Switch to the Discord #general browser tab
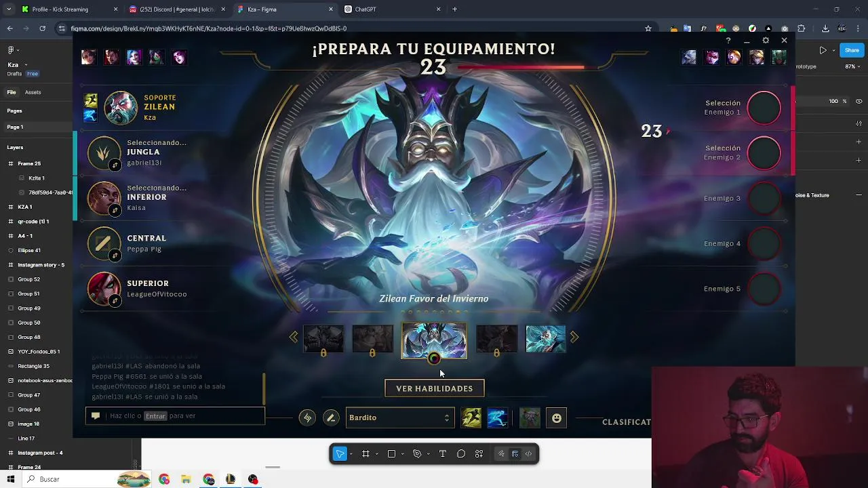868x488 pixels. coord(176,9)
